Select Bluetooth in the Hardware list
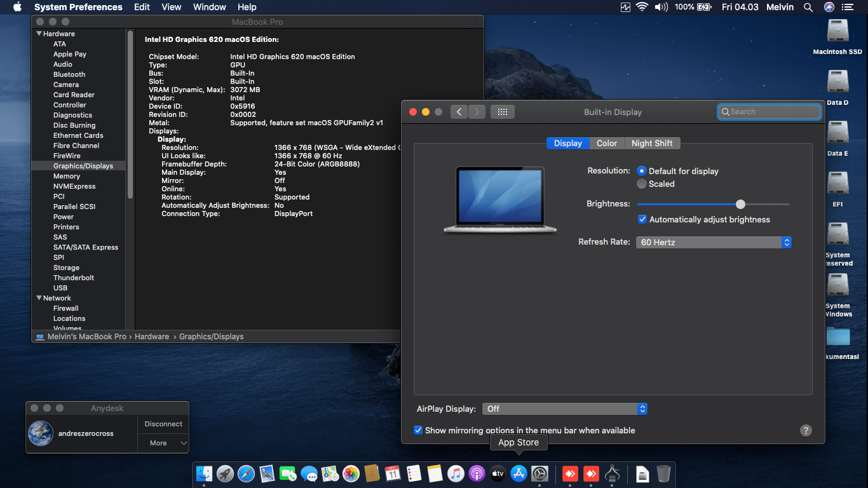868x488 pixels. pyautogui.click(x=69, y=74)
